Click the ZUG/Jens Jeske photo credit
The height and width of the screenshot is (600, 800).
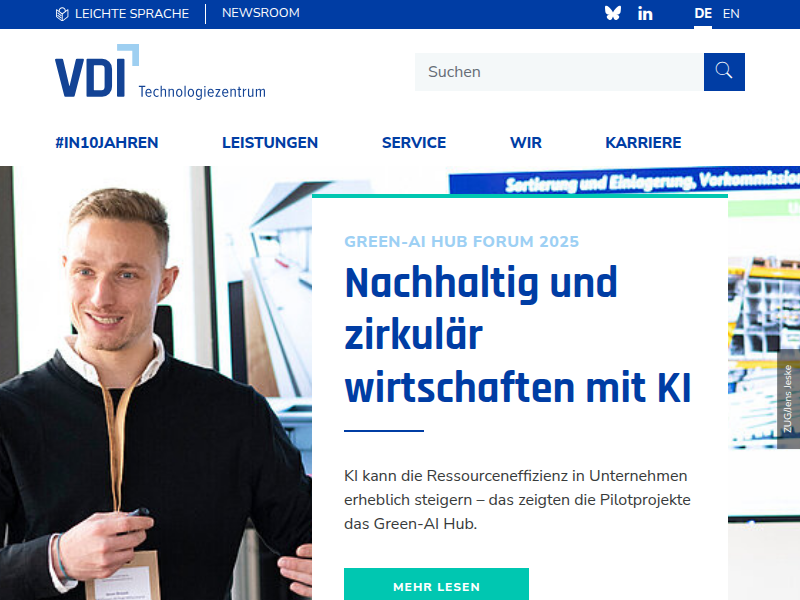coord(788,399)
